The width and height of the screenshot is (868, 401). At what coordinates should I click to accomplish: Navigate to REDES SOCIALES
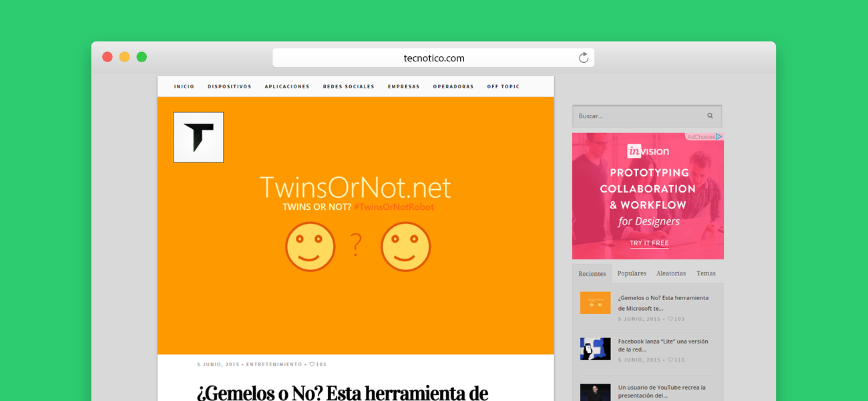pyautogui.click(x=349, y=86)
